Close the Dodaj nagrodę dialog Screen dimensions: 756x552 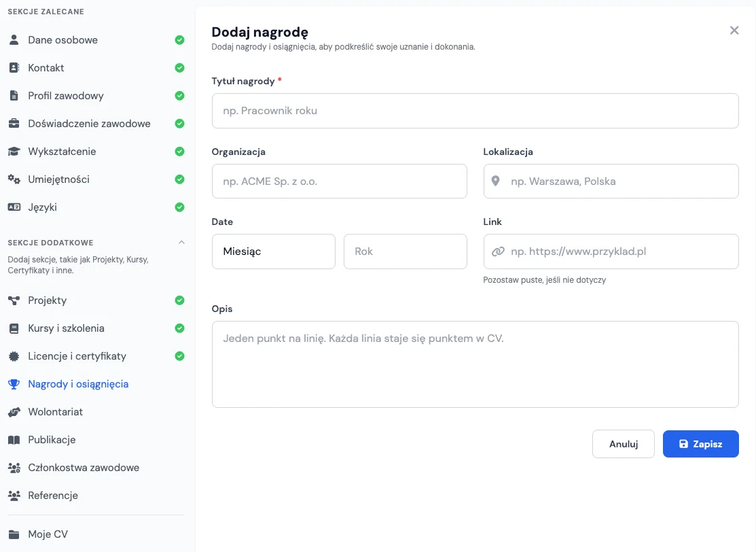pos(734,31)
